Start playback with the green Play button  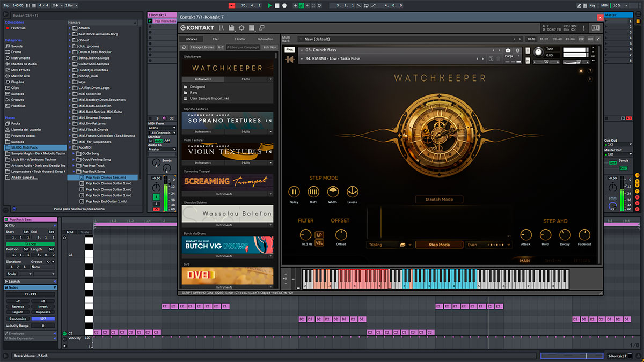pos(269,5)
